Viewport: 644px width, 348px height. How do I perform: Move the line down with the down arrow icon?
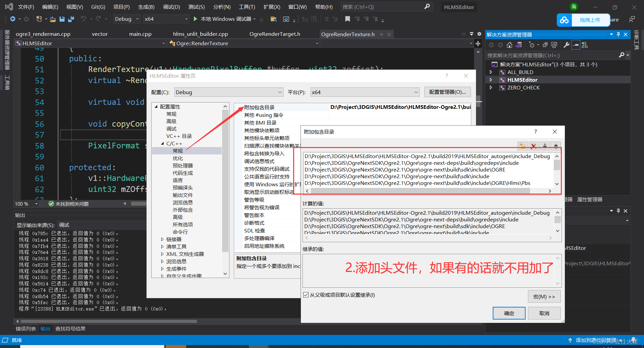tap(545, 146)
